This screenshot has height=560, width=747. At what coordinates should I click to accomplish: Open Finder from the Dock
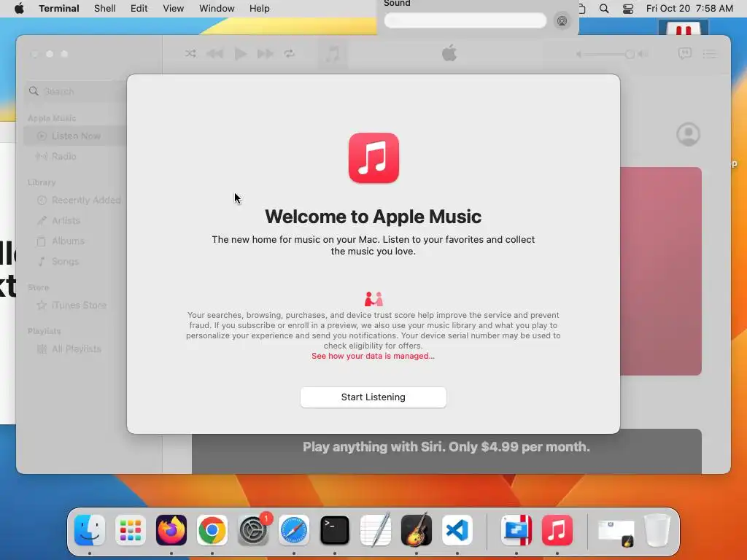point(90,530)
